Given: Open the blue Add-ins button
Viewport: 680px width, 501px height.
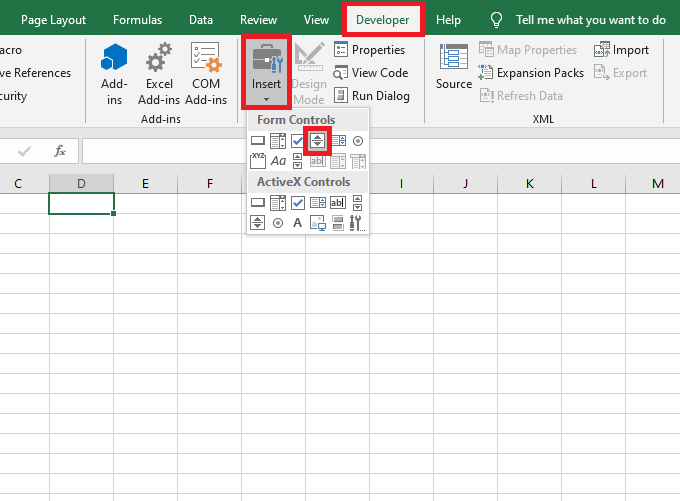Looking at the screenshot, I should (114, 74).
